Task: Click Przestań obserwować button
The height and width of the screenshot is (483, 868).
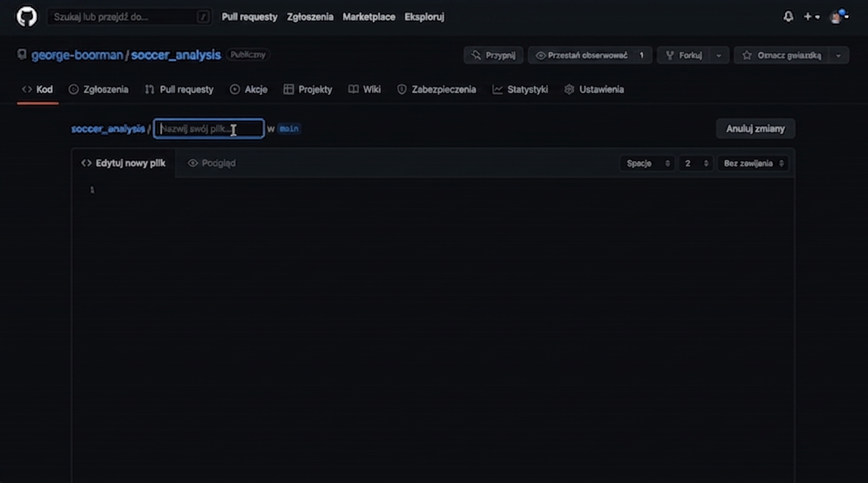Action: (x=581, y=55)
